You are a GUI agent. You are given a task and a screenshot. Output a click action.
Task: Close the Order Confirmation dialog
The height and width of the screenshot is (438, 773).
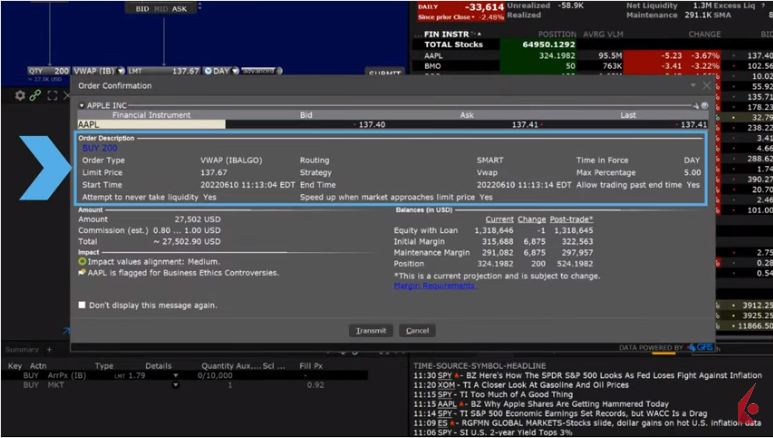706,85
